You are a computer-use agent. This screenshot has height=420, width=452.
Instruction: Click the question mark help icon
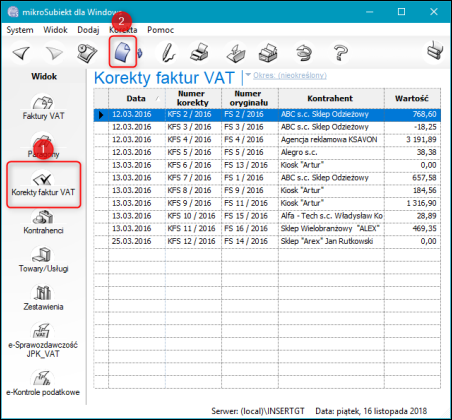click(340, 53)
